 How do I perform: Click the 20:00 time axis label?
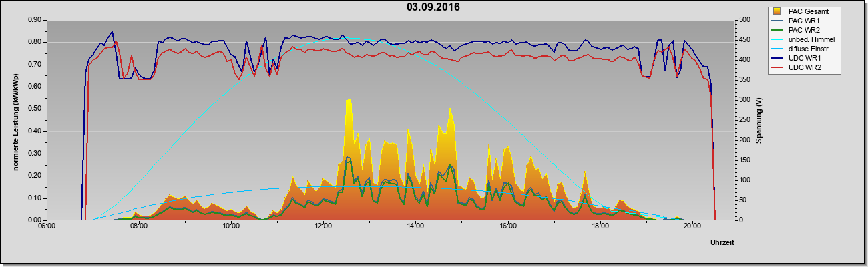click(692, 226)
